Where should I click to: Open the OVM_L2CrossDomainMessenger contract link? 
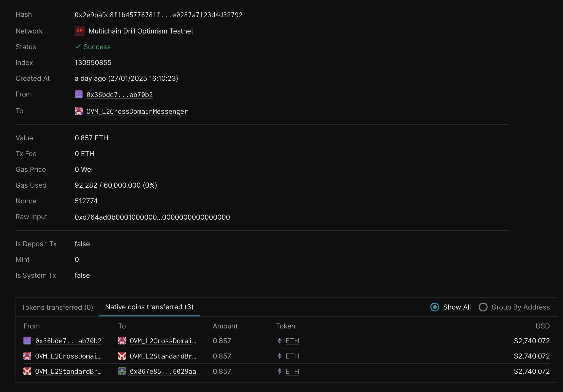coord(137,111)
